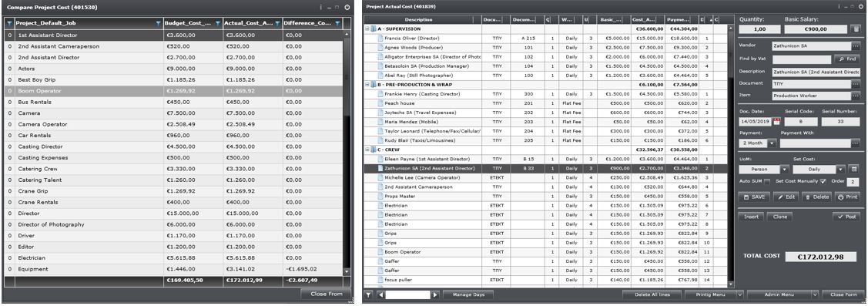The height and width of the screenshot is (306, 868).
Task: Click Manage Days button
Action: point(469,294)
